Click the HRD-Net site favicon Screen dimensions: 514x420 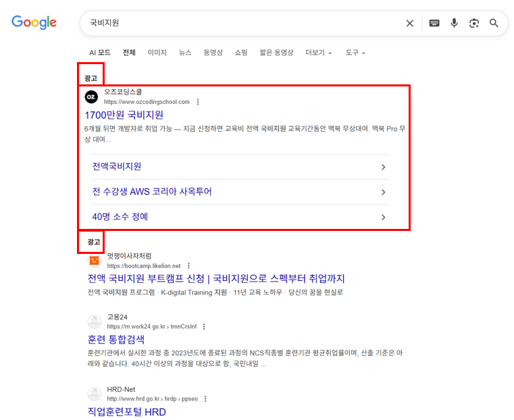coord(95,394)
